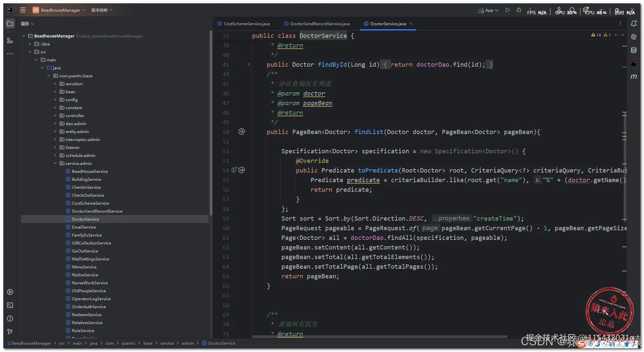Click the green override gutter icon on line 54
Viewport: 644px width, 352px height.
click(234, 170)
